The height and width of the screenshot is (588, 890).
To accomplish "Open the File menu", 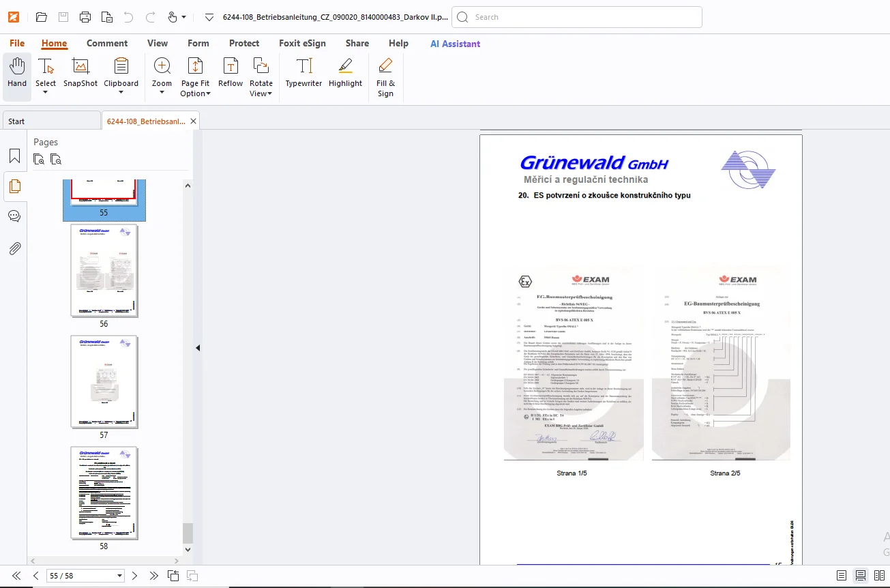I will pyautogui.click(x=17, y=43).
